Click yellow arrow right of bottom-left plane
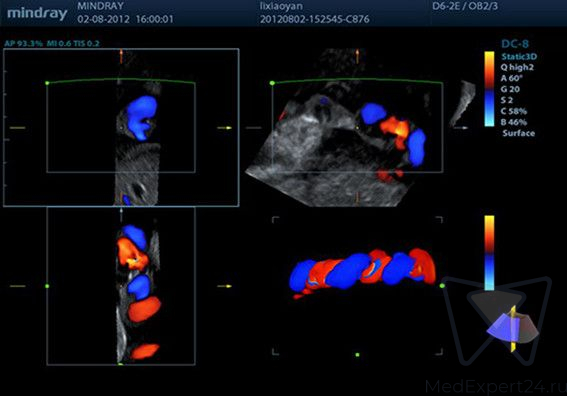The width and height of the screenshot is (567, 396). 225,286
